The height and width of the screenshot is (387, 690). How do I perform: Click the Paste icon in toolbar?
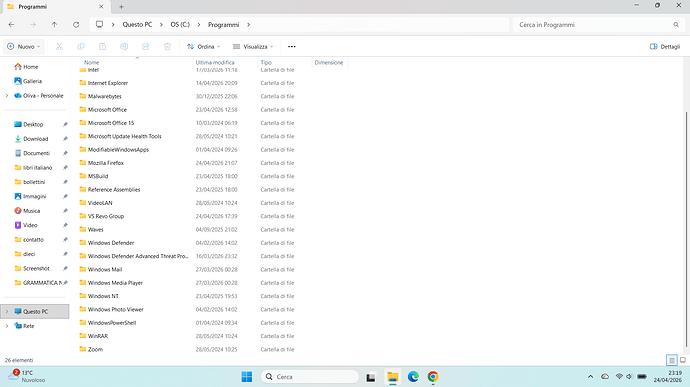point(103,46)
